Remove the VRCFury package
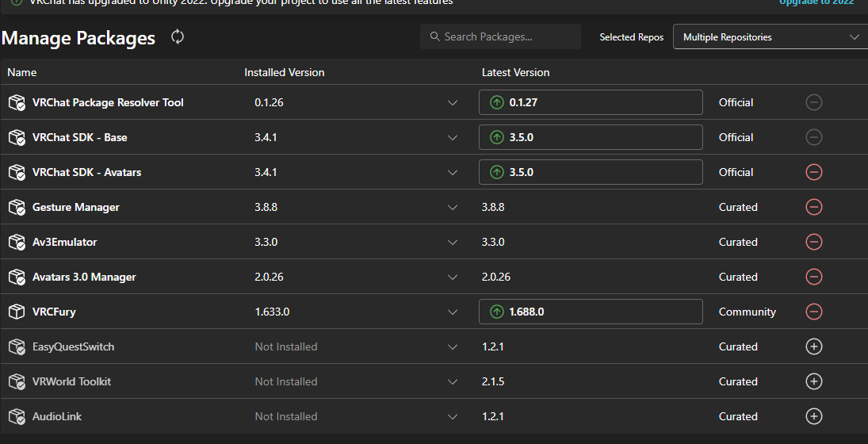The width and height of the screenshot is (868, 444). (813, 312)
